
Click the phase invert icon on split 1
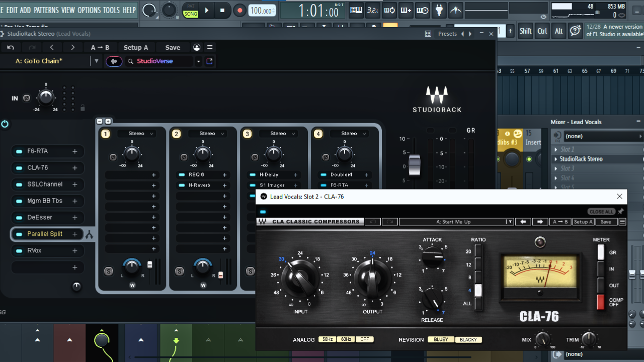click(x=113, y=157)
